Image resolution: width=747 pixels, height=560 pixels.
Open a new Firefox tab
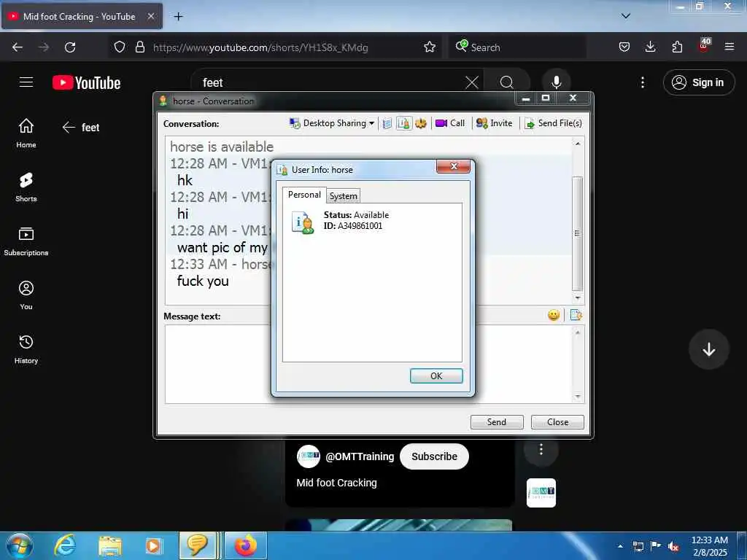click(x=178, y=17)
